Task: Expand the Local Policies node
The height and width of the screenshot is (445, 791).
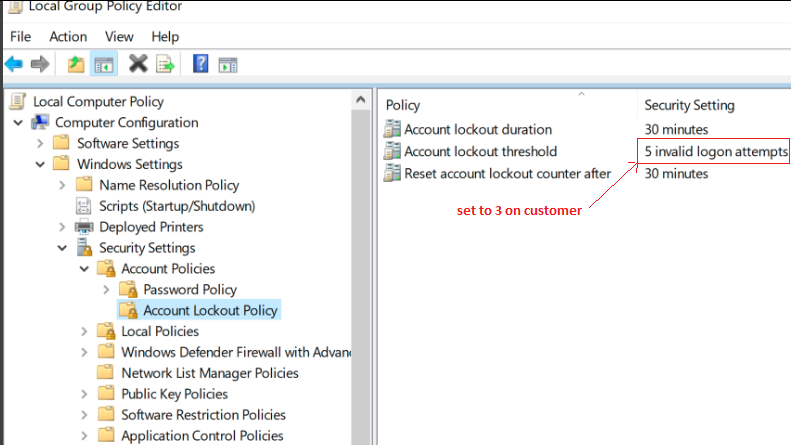Action: 84,331
